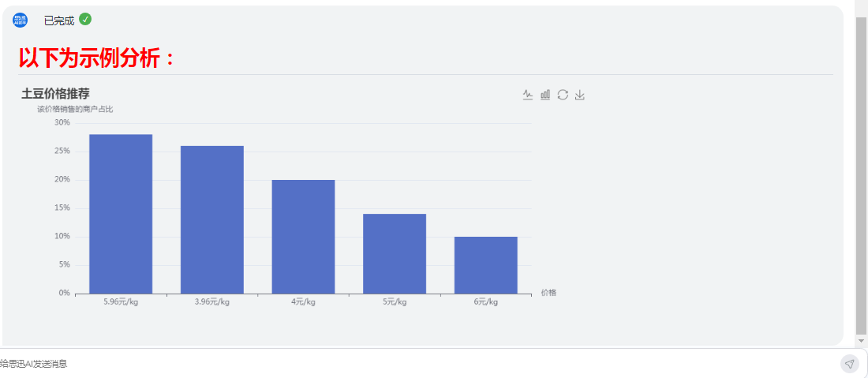The height and width of the screenshot is (378, 868).
Task: Select the 5.96元/kg bar
Action: tap(121, 214)
